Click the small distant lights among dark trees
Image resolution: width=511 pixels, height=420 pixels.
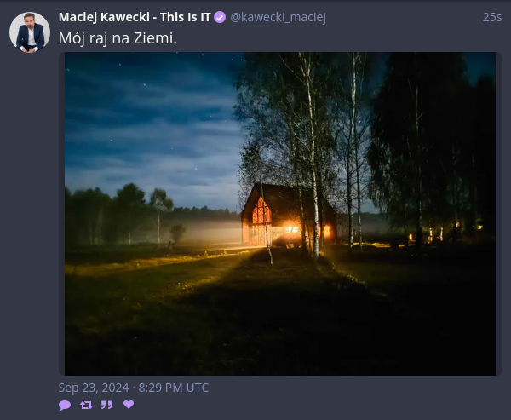[x=443, y=233]
